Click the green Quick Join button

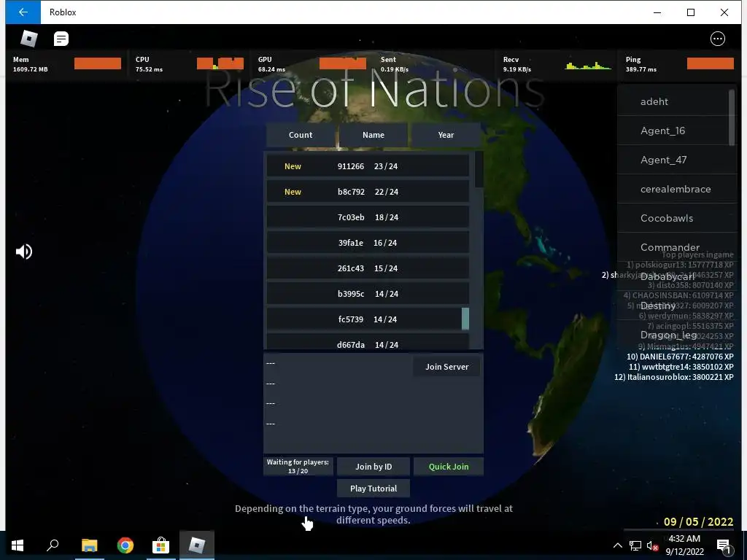[x=449, y=467]
